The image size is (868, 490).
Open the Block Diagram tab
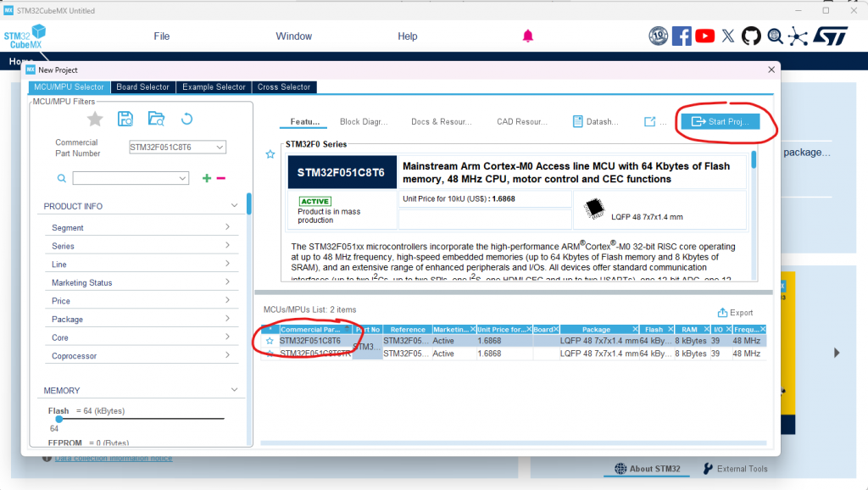pos(363,122)
